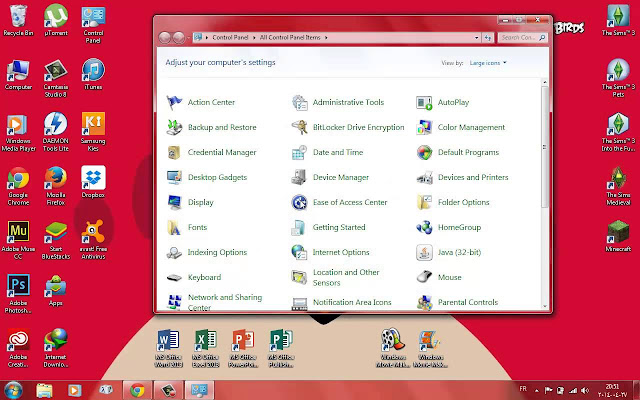The height and width of the screenshot is (400, 640).
Task: Expand the arrow after Control Panel breadcrumb
Action: point(254,38)
